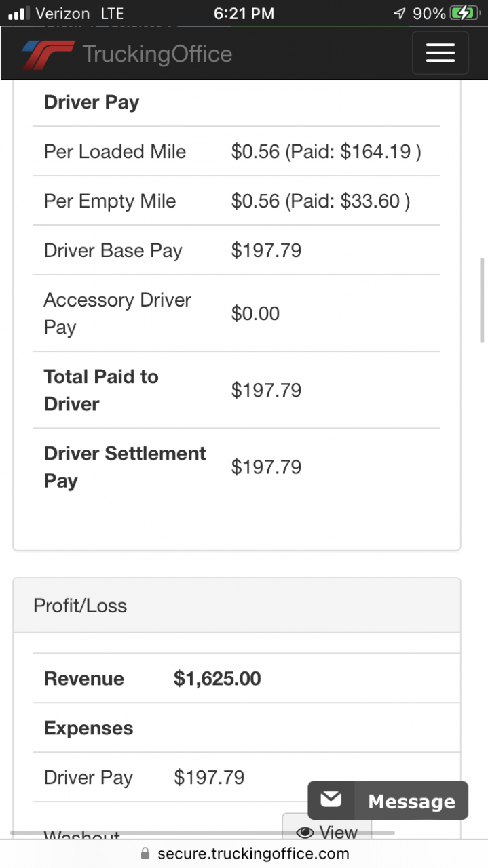Tap the 6:21 PM clock in status bar
Viewport: 488px width, 868px height.
point(244,13)
